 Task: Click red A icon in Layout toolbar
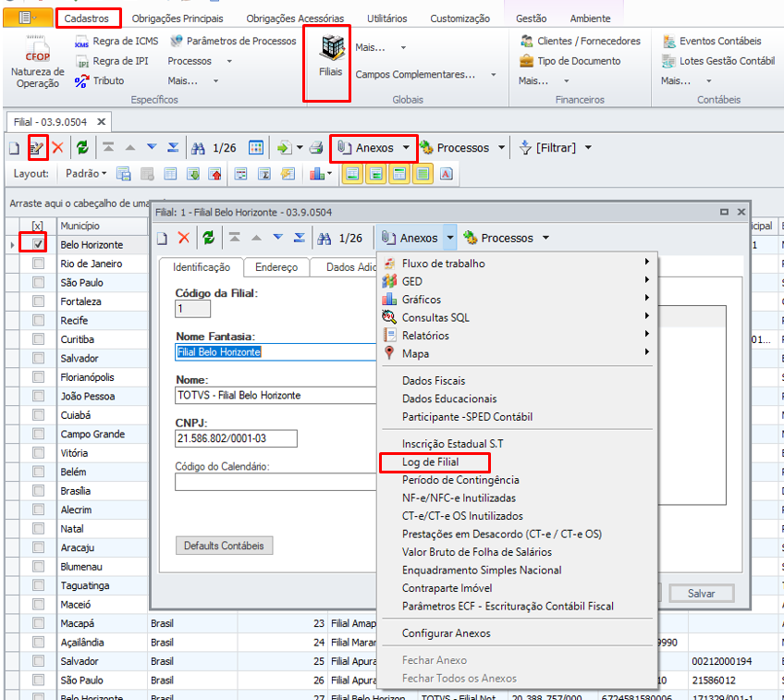[x=446, y=174]
